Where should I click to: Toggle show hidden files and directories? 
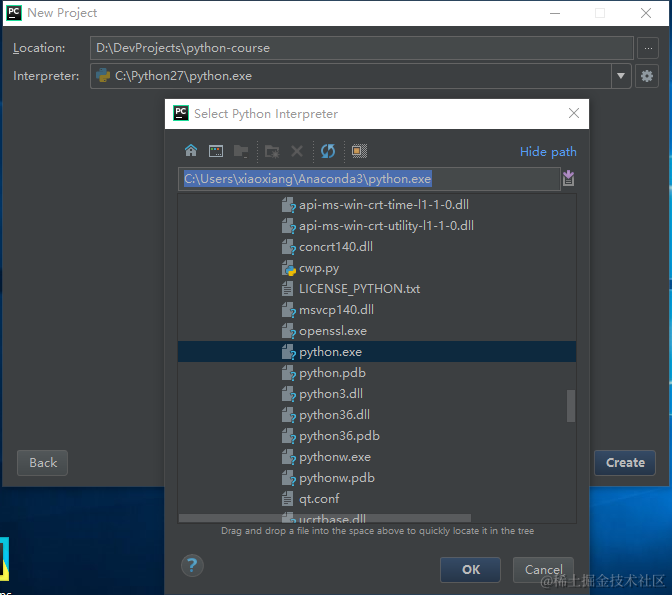click(359, 151)
